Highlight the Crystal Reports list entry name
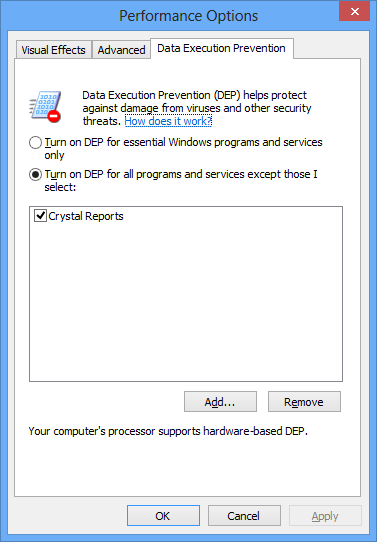 coord(86,216)
